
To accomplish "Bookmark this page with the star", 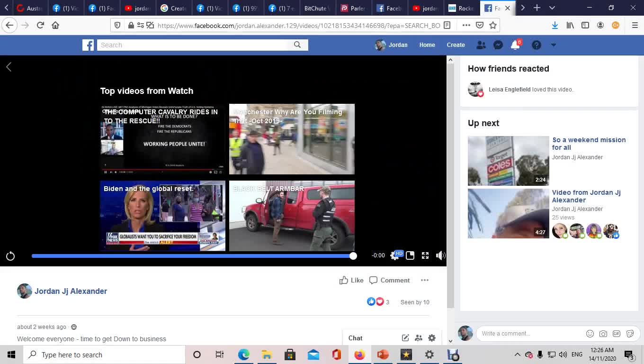I will pyautogui.click(x=493, y=25).
